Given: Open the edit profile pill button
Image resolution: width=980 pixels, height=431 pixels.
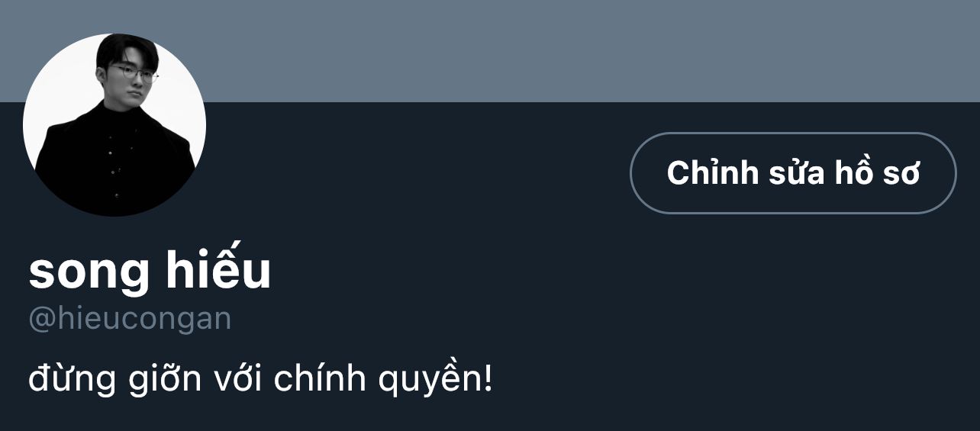Looking at the screenshot, I should [x=792, y=173].
